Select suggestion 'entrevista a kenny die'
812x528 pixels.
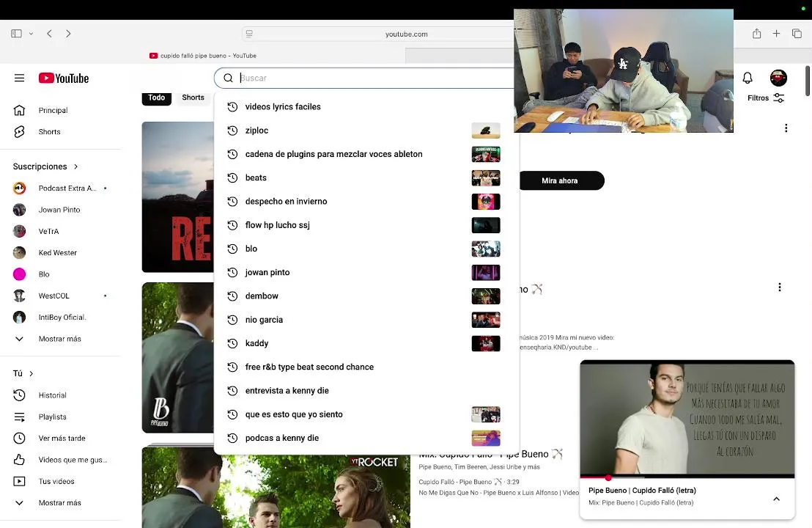click(x=366, y=391)
